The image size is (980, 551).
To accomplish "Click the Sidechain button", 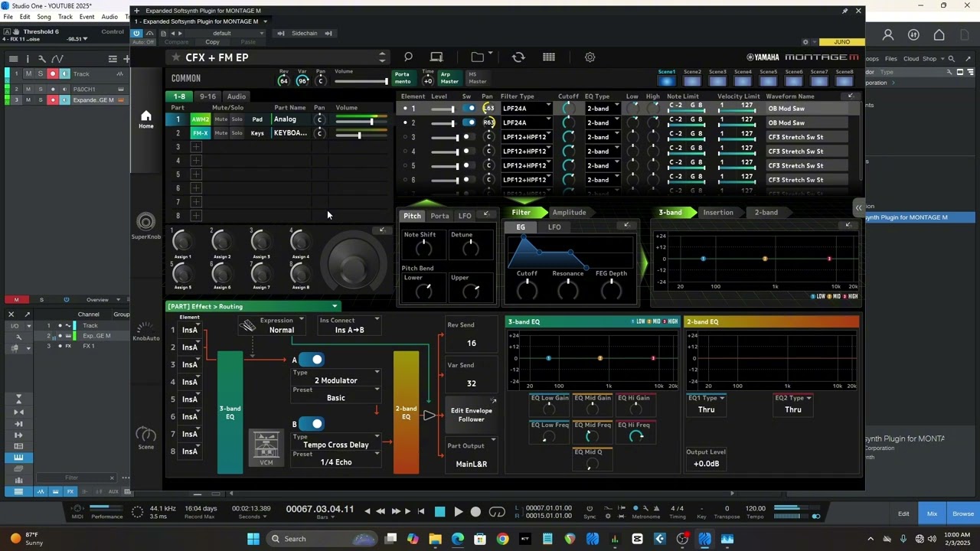I will 304,34.
